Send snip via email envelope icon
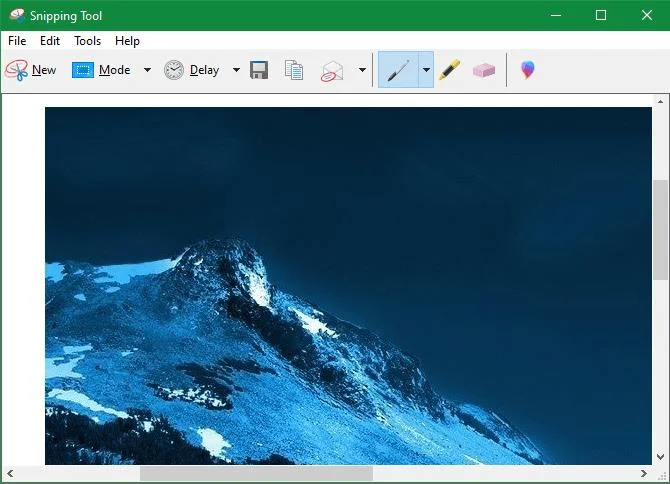Image resolution: width=670 pixels, height=484 pixels. (x=332, y=70)
